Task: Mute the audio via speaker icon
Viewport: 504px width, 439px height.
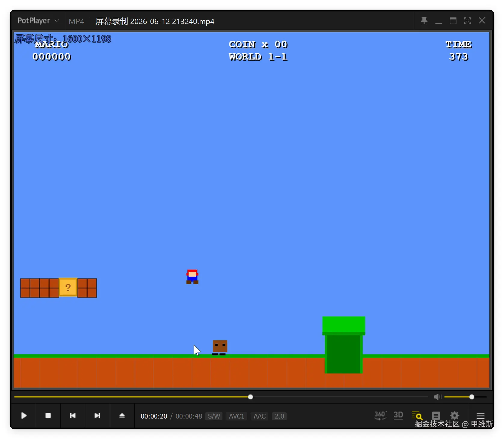Action: (x=438, y=397)
